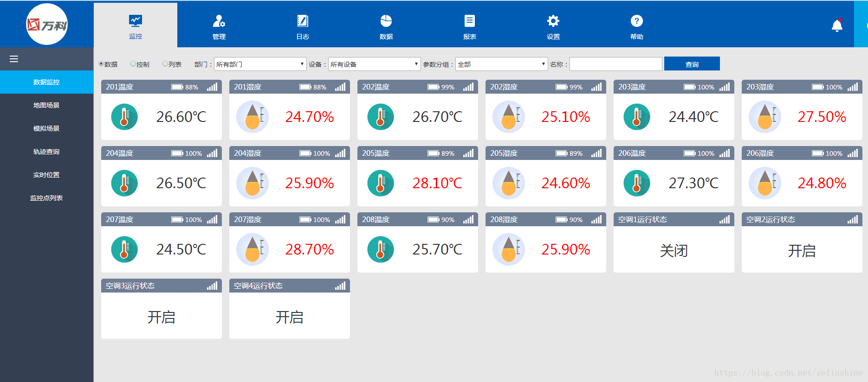Click the 208温度 thermometer icon

pyautogui.click(x=381, y=249)
